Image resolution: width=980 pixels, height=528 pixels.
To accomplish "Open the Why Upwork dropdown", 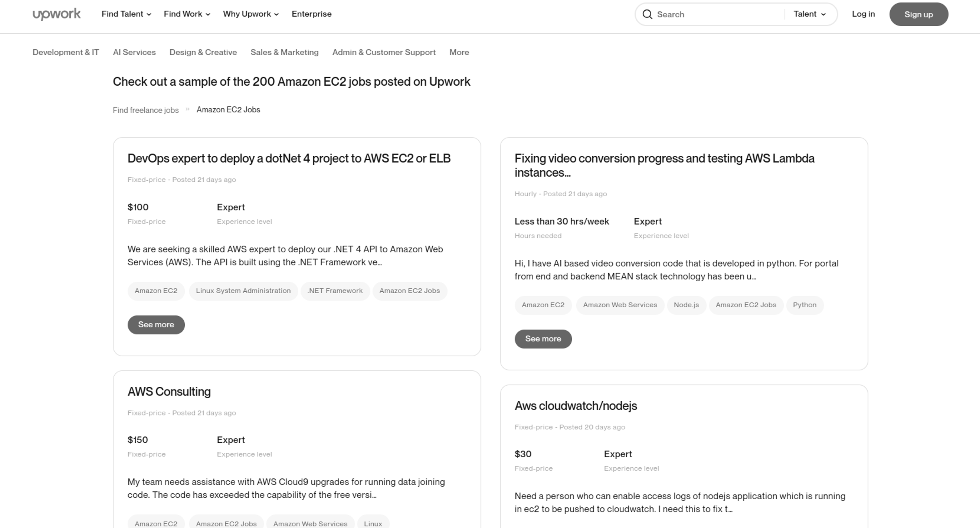I will (x=251, y=14).
